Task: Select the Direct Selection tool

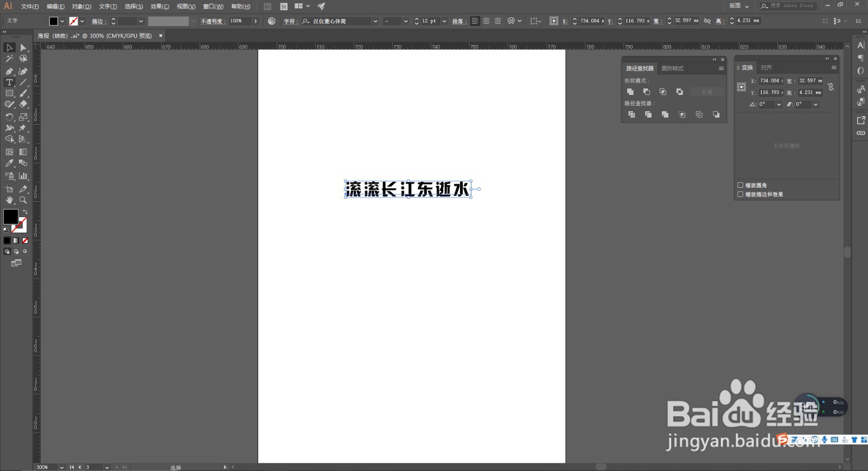Action: 23,48
